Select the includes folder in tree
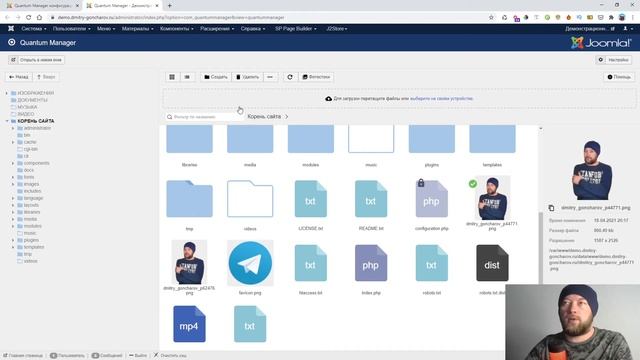640x360 pixels. [32, 191]
